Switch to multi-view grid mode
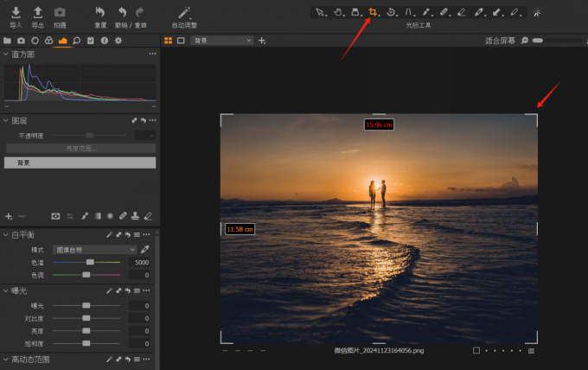 (169, 41)
